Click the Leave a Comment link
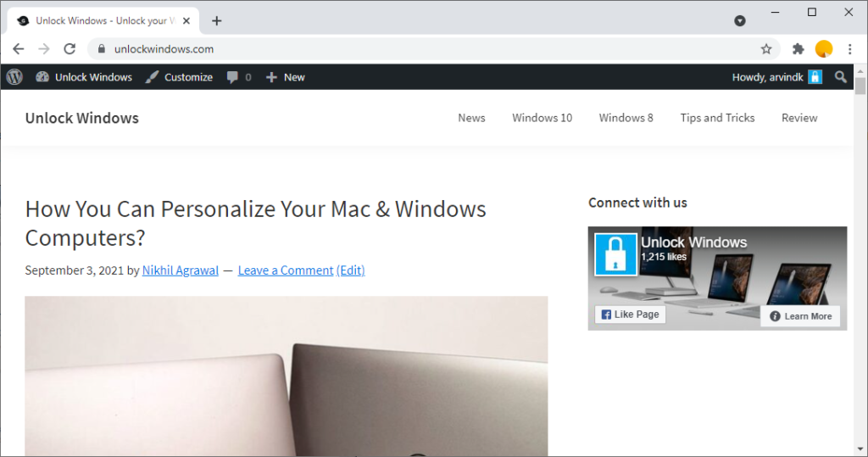 click(286, 270)
